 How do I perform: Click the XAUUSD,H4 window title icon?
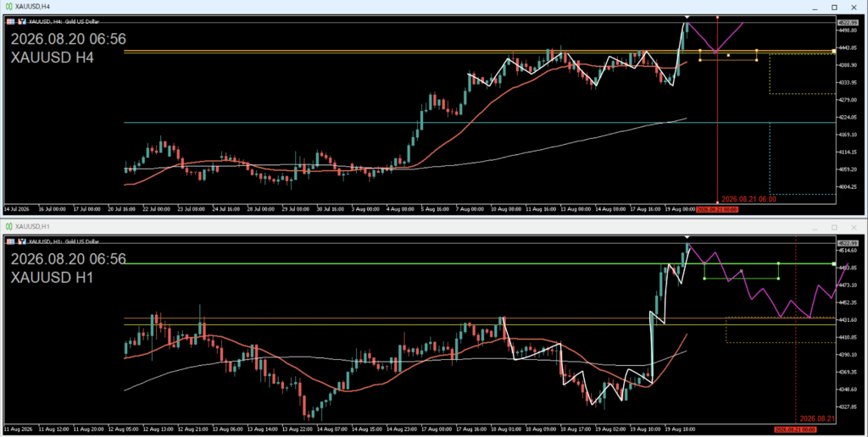coord(8,6)
